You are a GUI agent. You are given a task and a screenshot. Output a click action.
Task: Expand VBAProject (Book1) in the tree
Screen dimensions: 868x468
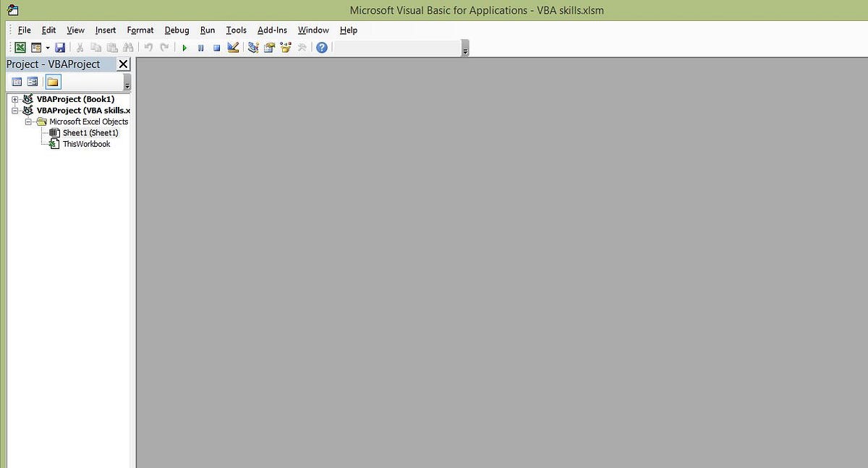pos(15,99)
